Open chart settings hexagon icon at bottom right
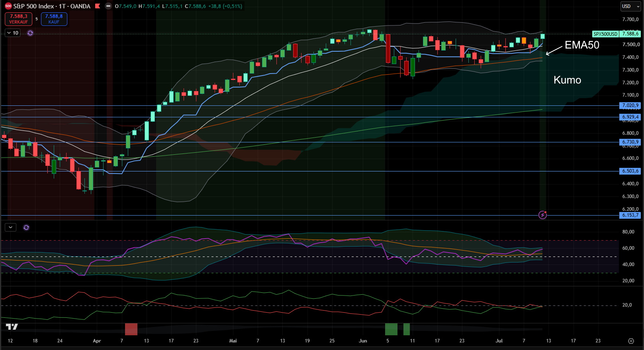 coord(631,341)
